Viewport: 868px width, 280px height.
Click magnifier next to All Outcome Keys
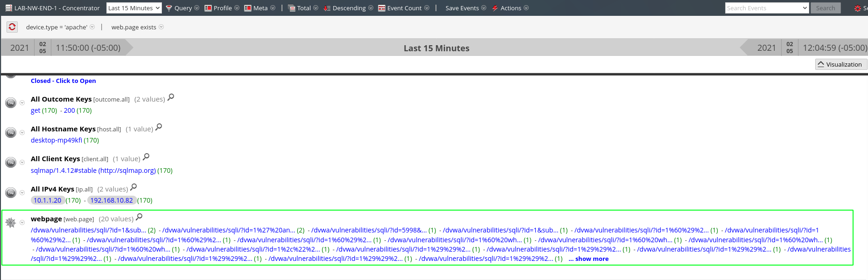pos(171,97)
